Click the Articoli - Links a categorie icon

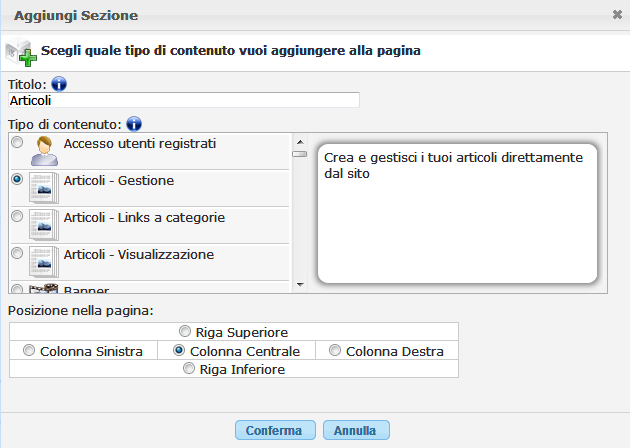pyautogui.click(x=43, y=226)
